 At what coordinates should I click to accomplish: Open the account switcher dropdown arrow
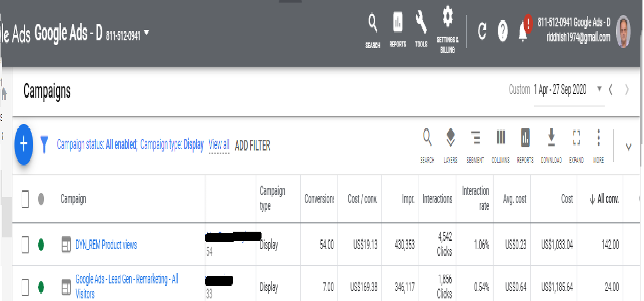click(x=146, y=33)
